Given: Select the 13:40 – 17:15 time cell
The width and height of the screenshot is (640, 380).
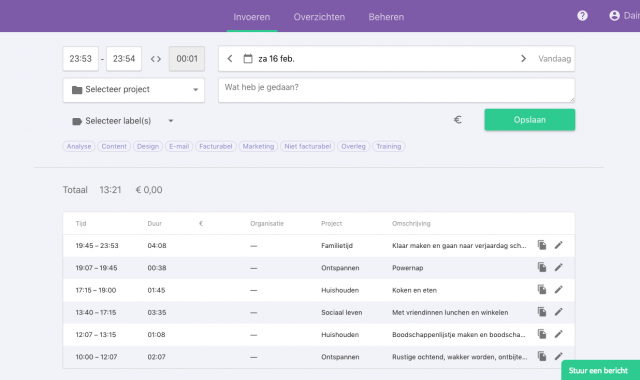Looking at the screenshot, I should [96, 313].
